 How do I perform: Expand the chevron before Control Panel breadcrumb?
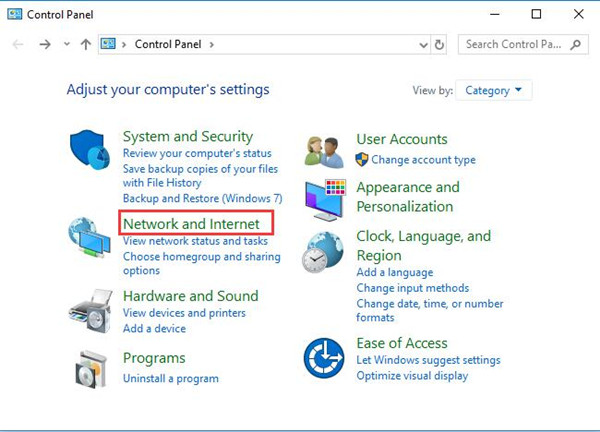124,45
